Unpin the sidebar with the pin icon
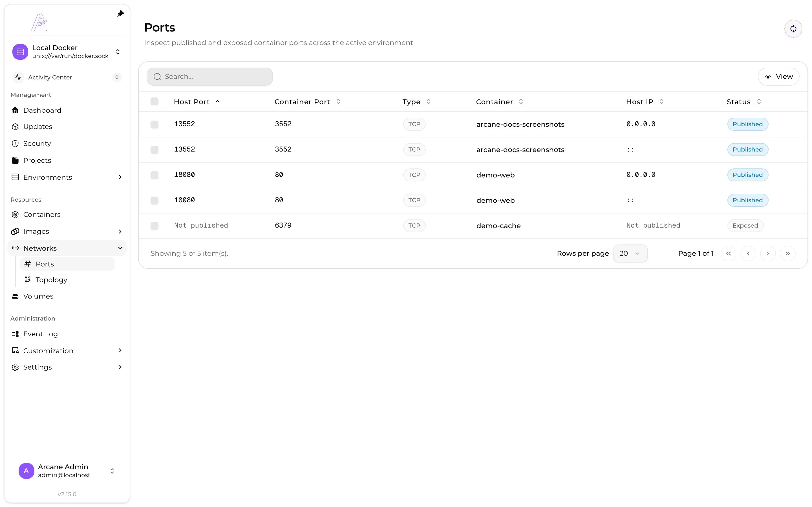This screenshot has height=507, width=812. (x=120, y=14)
